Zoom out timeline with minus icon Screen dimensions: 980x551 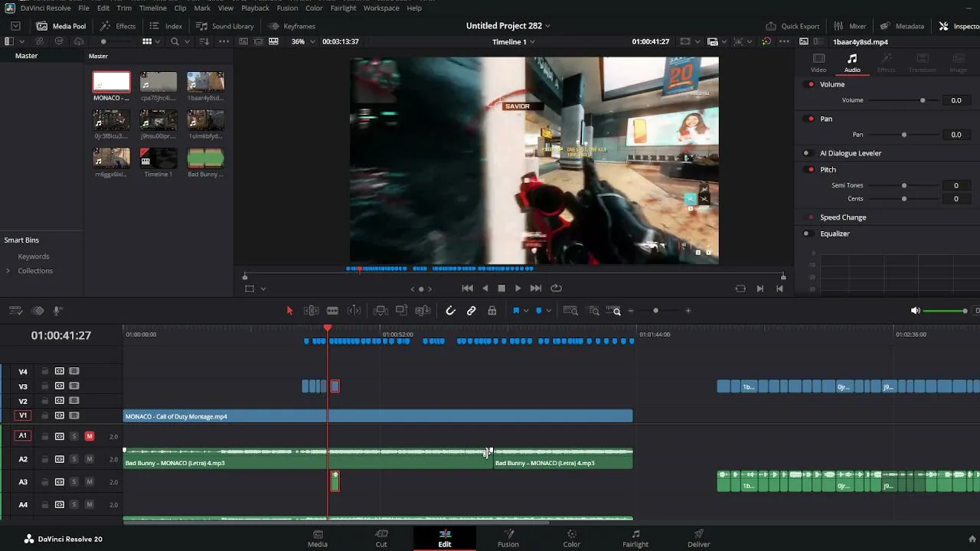pos(631,311)
